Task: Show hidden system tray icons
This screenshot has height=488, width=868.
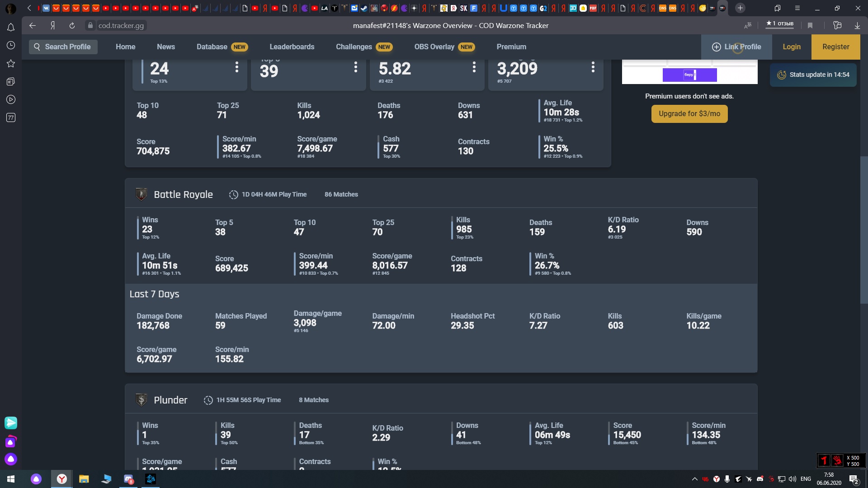Action: [x=694, y=479]
